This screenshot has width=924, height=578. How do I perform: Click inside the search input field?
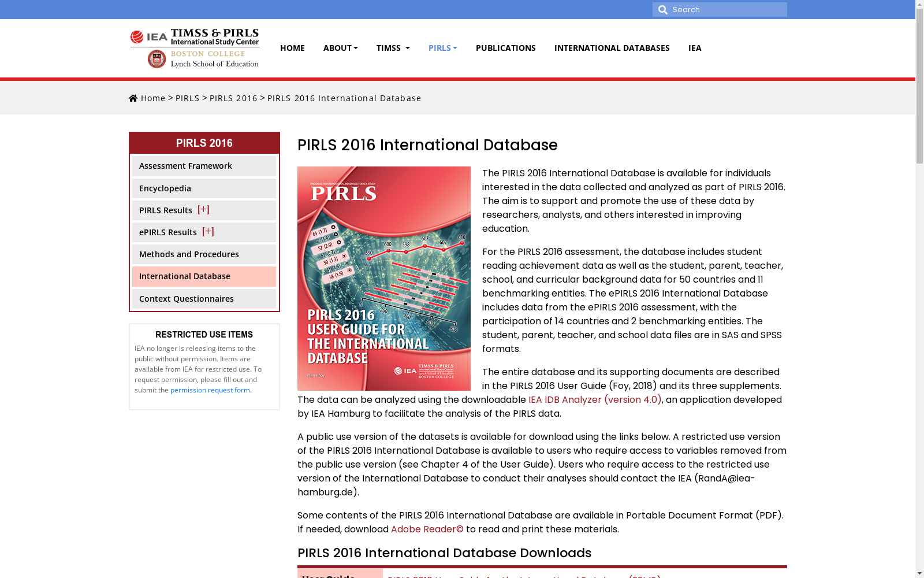tap(728, 9)
